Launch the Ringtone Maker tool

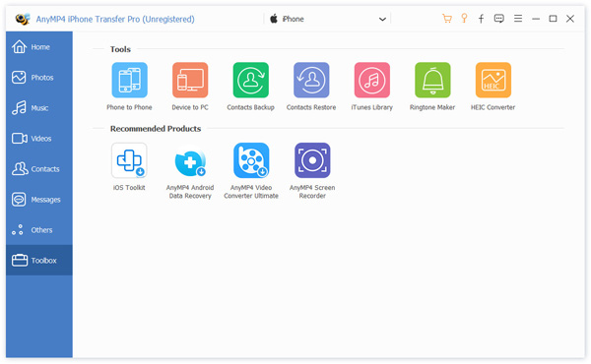click(432, 80)
